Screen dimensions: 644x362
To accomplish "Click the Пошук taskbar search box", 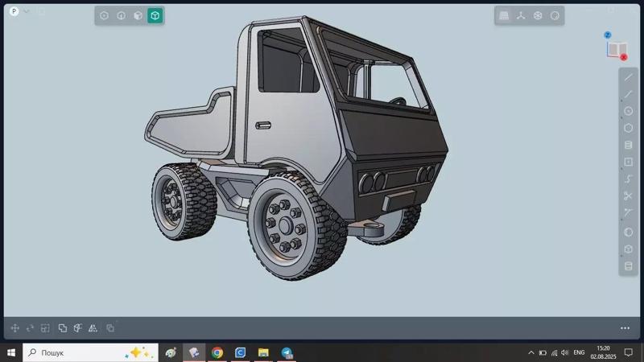I will [x=90, y=352].
